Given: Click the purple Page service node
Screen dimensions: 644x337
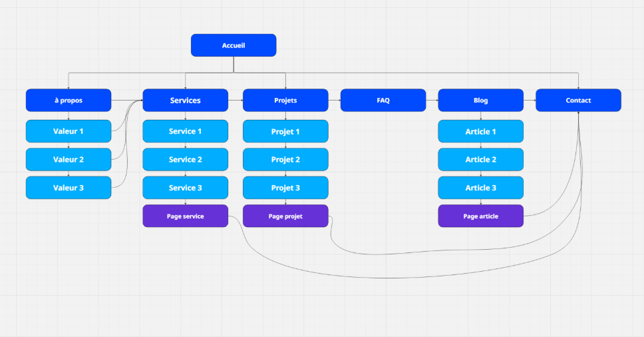Looking at the screenshot, I should coord(185,216).
